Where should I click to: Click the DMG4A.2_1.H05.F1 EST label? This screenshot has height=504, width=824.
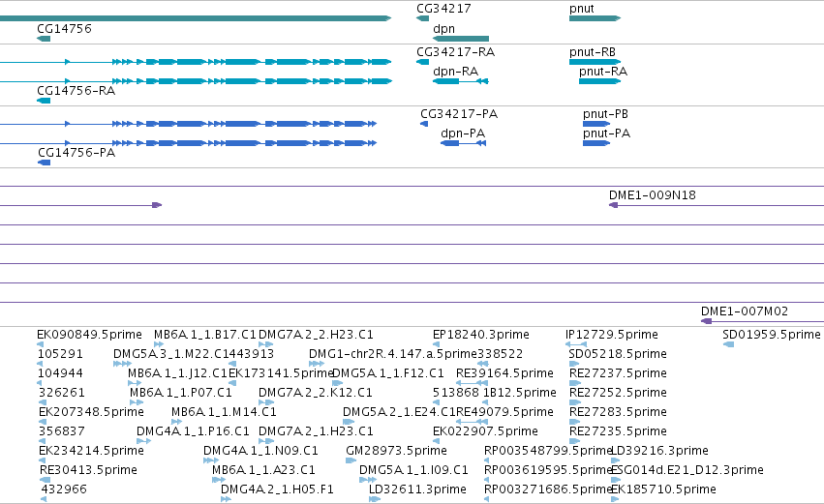(277, 489)
